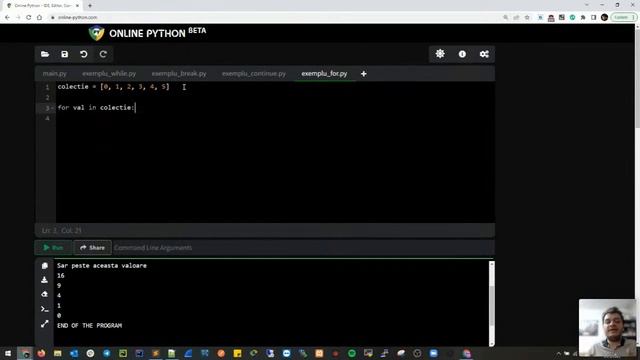The height and width of the screenshot is (360, 640).
Task: Open the editor settings gears icon
Action: pos(484,54)
